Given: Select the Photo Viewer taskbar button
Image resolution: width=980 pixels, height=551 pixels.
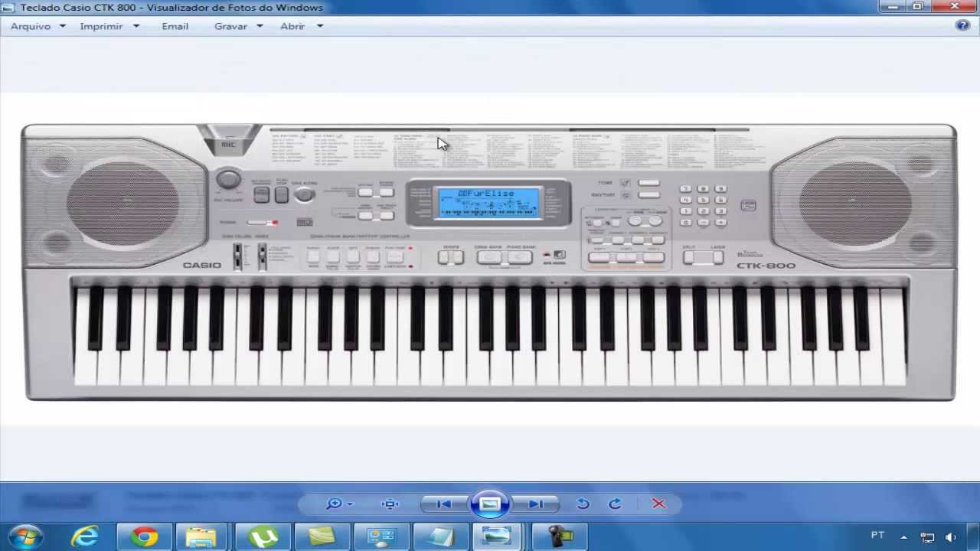Looking at the screenshot, I should click(497, 536).
